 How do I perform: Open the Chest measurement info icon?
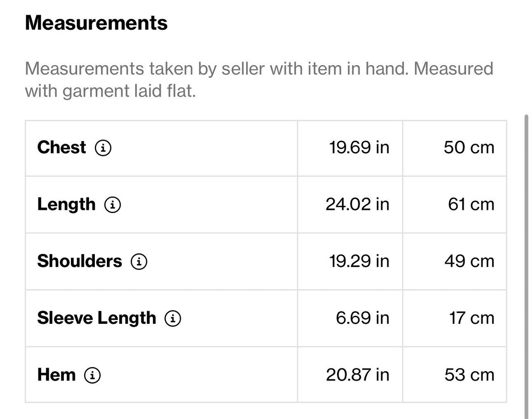pos(103,148)
